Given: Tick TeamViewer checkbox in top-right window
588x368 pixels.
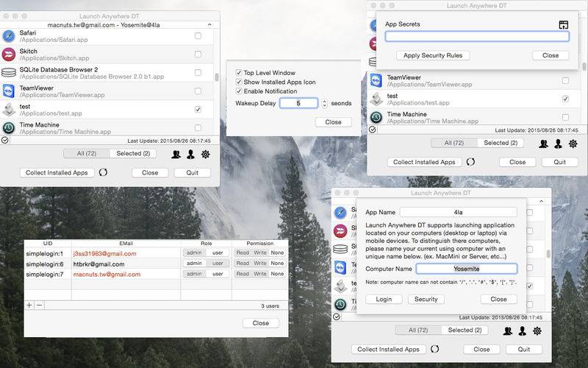Looking at the screenshot, I should [565, 80].
